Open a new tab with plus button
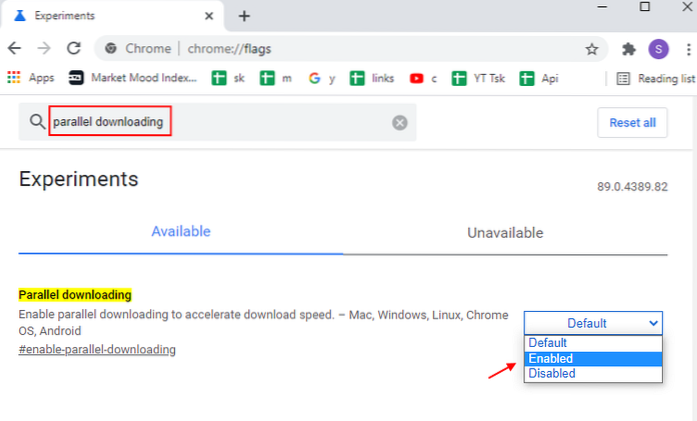This screenshot has height=421, width=697. click(x=244, y=16)
